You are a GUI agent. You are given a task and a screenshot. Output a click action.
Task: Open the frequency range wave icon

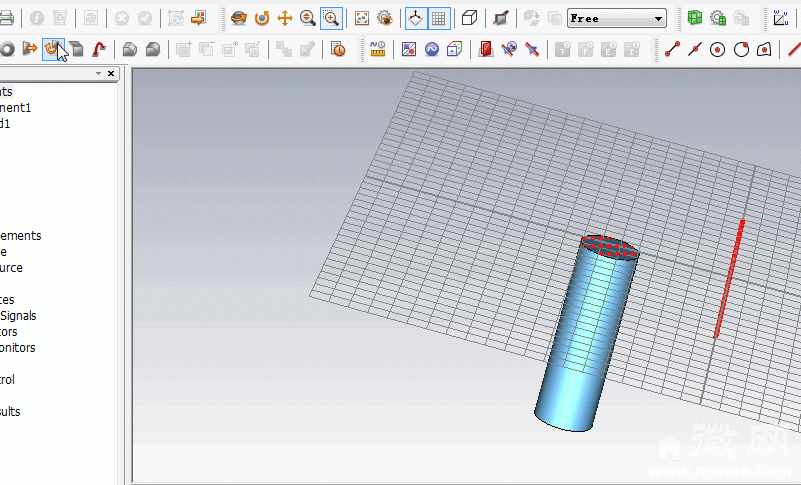pos(432,50)
